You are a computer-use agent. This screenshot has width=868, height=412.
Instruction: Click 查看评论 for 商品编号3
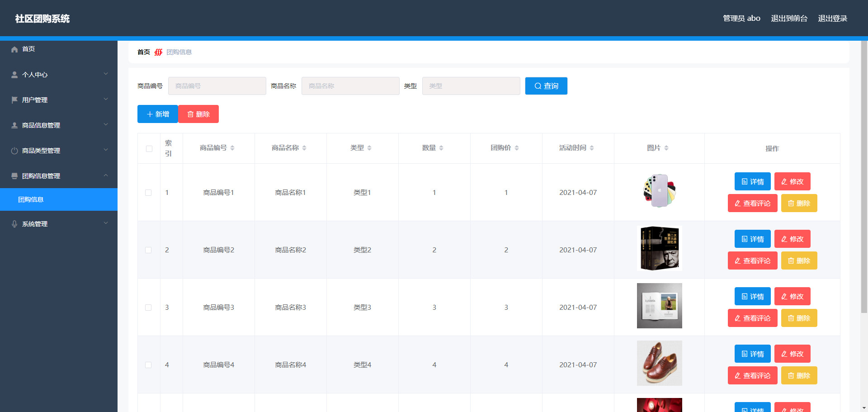click(x=753, y=318)
